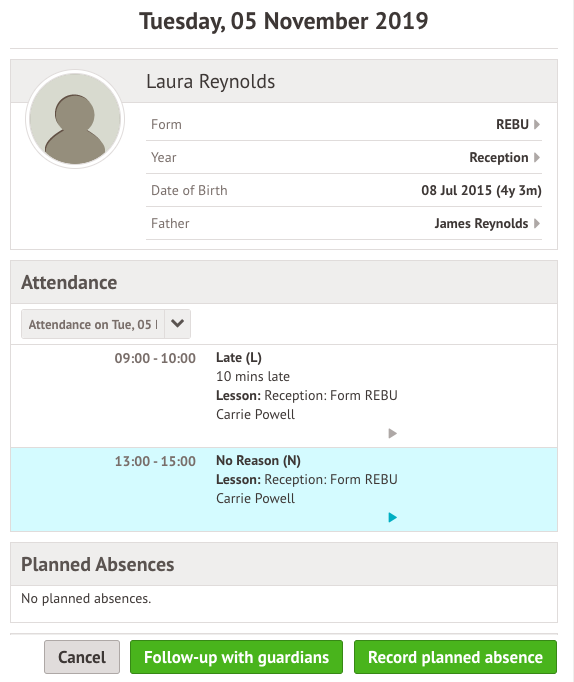Open the Reception year arrow
This screenshot has height=682, width=574.
tap(537, 157)
